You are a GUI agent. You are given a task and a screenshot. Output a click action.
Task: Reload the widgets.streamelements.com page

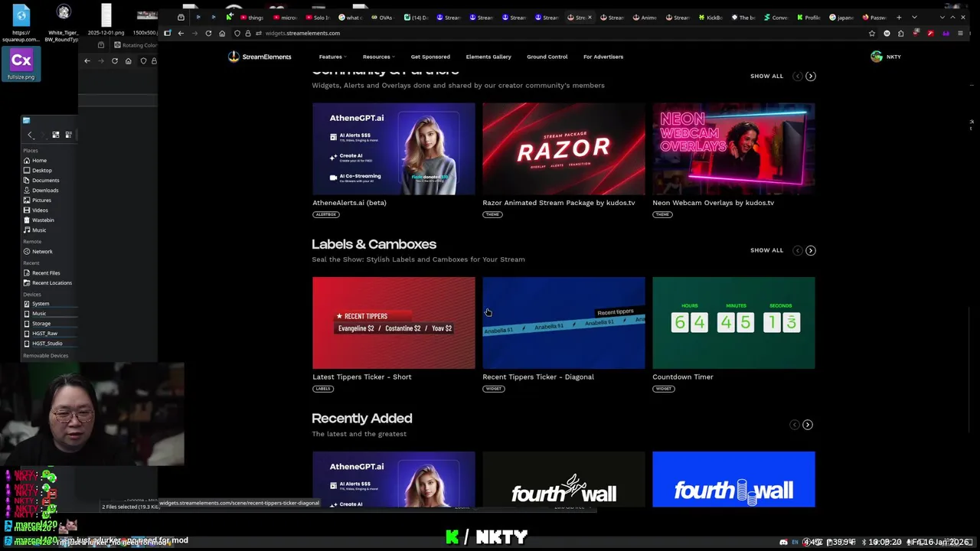[x=208, y=33]
